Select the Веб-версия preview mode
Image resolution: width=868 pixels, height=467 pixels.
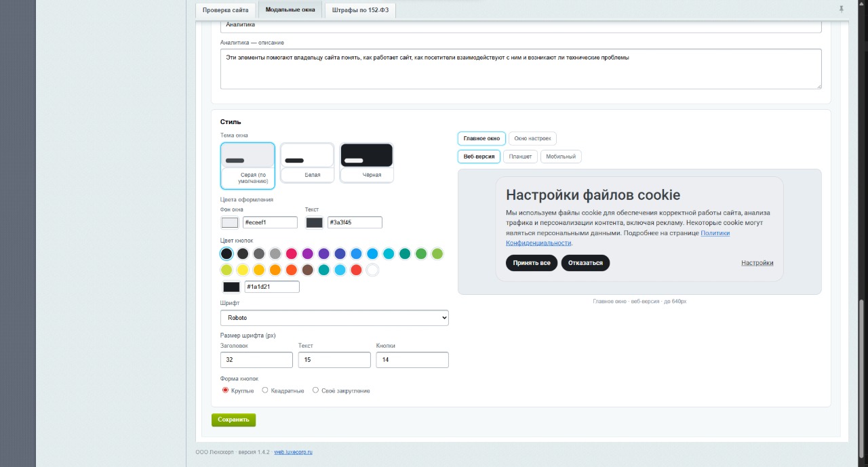[479, 157]
